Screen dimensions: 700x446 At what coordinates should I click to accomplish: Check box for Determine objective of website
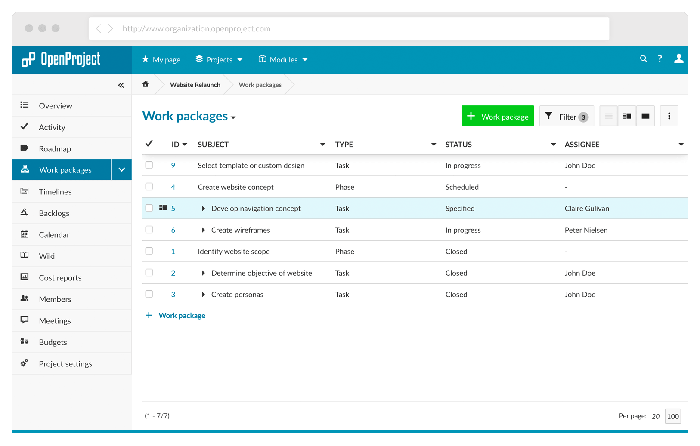click(x=149, y=273)
